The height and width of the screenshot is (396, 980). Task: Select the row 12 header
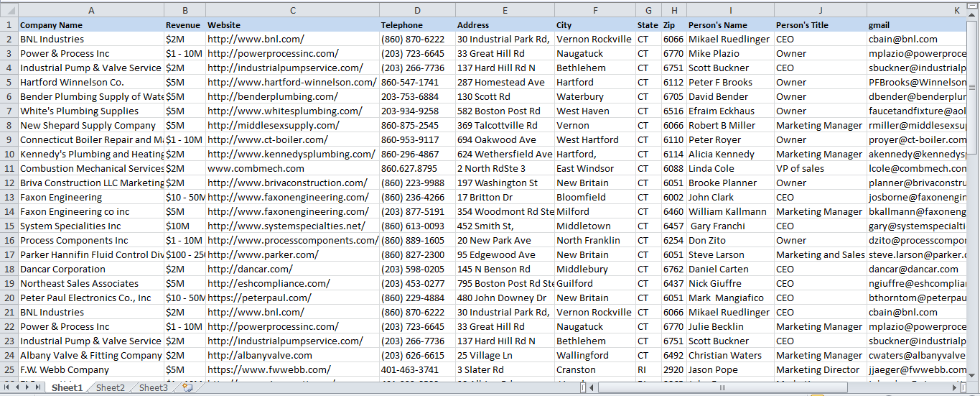[x=9, y=183]
